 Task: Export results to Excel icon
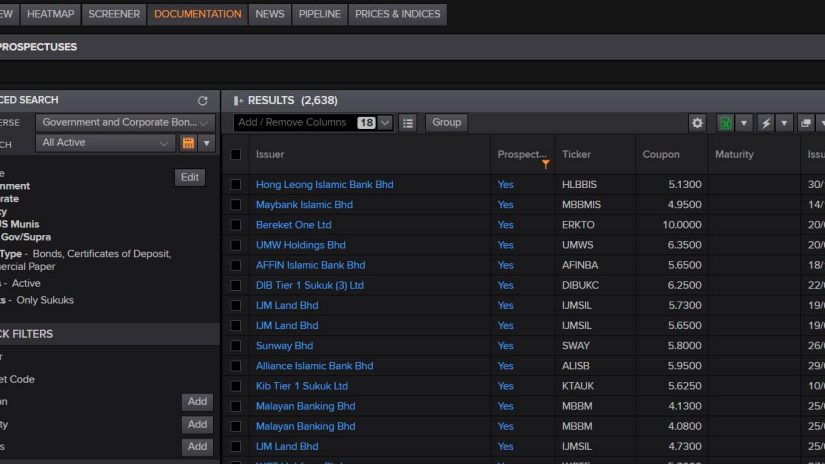pyautogui.click(x=726, y=123)
